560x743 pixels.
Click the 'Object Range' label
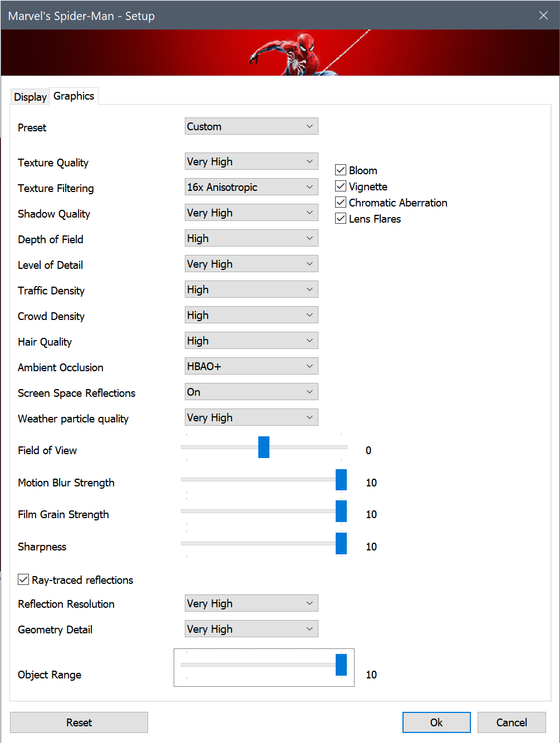(50, 675)
